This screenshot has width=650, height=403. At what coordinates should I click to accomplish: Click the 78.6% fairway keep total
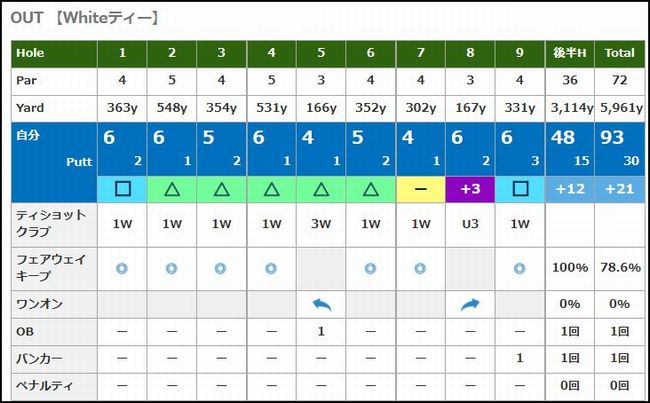tap(620, 268)
